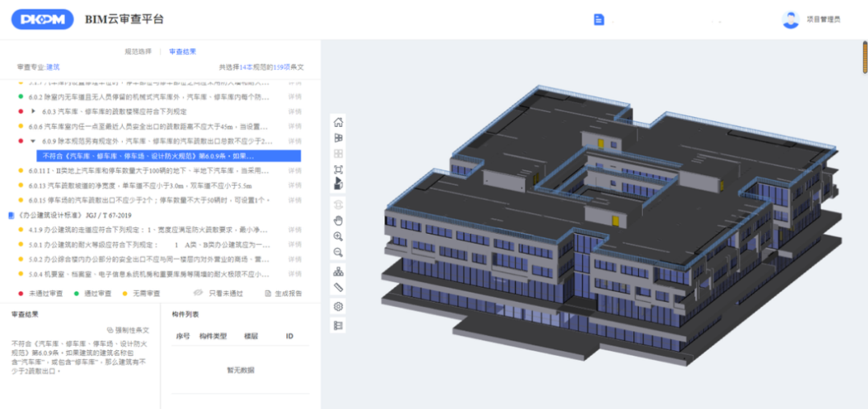Select the measure ruler tool

point(338,287)
